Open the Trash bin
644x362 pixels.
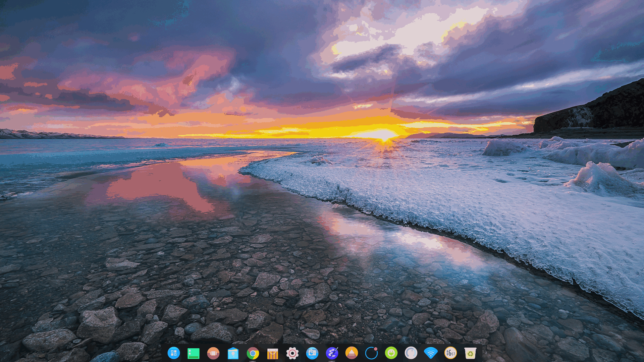pyautogui.click(x=470, y=353)
